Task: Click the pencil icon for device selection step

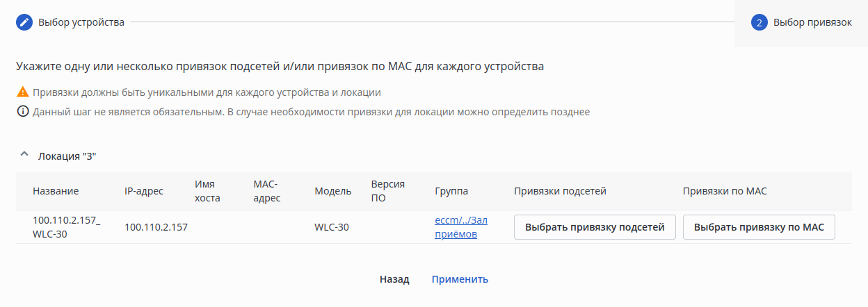Action: point(24,22)
